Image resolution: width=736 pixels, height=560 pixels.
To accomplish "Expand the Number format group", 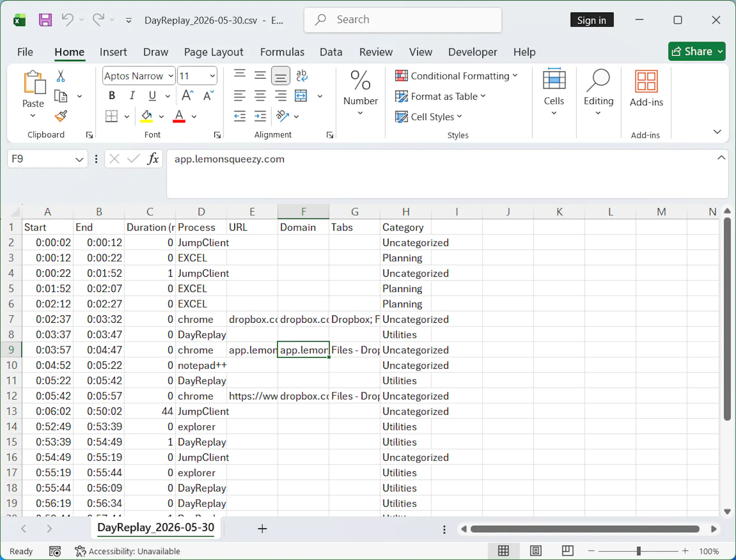I will click(x=360, y=114).
